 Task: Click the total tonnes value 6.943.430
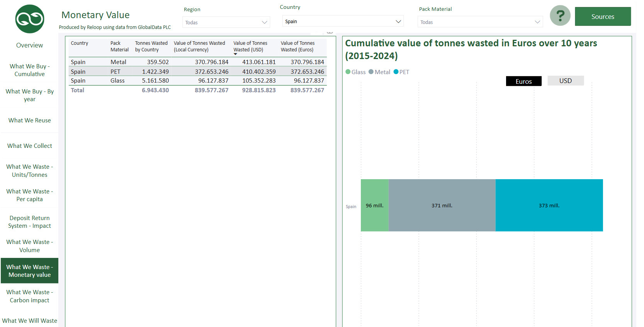tap(155, 90)
